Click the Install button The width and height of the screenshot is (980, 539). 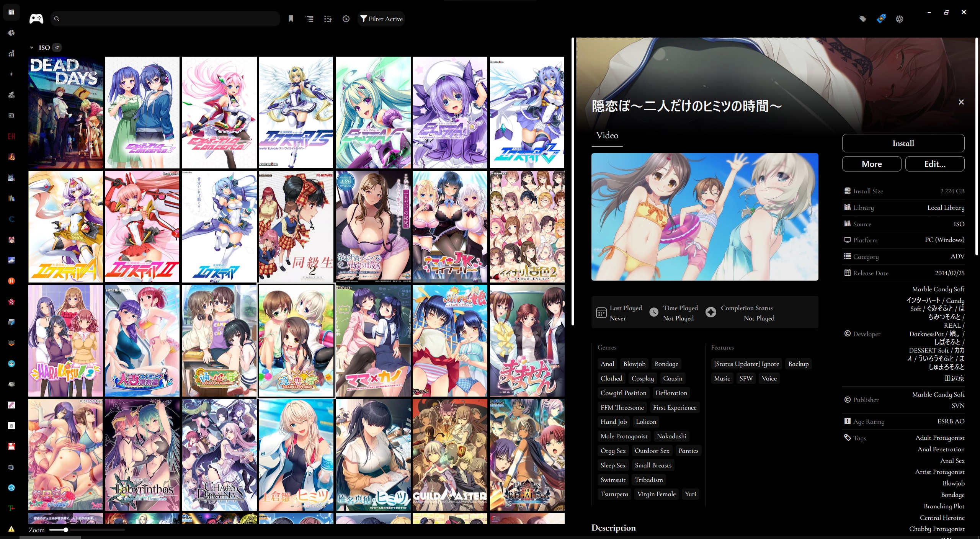[x=903, y=143]
